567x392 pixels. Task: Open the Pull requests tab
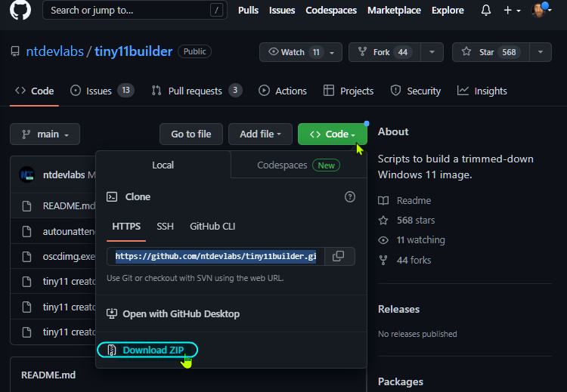pyautogui.click(x=197, y=91)
